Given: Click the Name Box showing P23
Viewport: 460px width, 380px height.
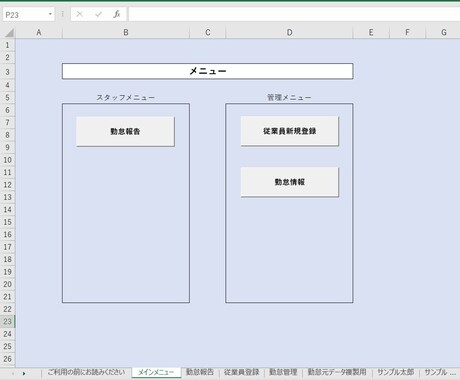Looking at the screenshot, I should click(25, 15).
